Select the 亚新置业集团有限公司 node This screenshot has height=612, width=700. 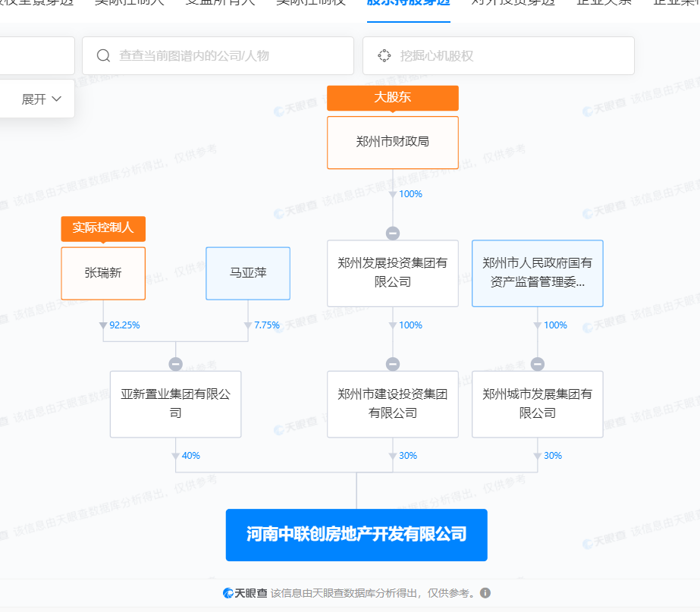tap(175, 403)
